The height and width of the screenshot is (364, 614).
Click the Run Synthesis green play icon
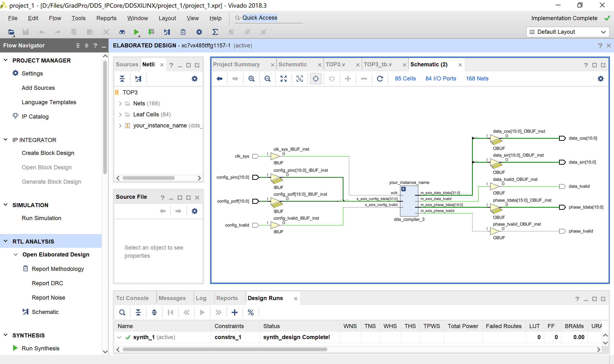[x=15, y=348]
